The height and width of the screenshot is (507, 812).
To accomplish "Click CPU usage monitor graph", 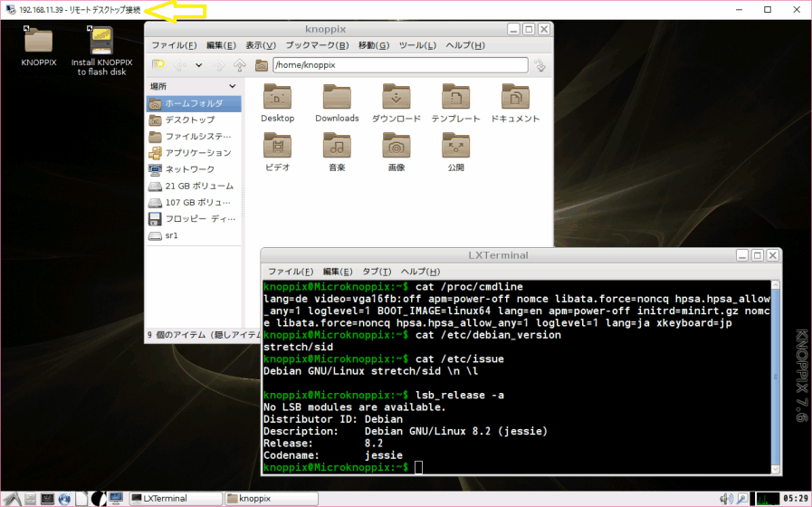I will pos(768,499).
